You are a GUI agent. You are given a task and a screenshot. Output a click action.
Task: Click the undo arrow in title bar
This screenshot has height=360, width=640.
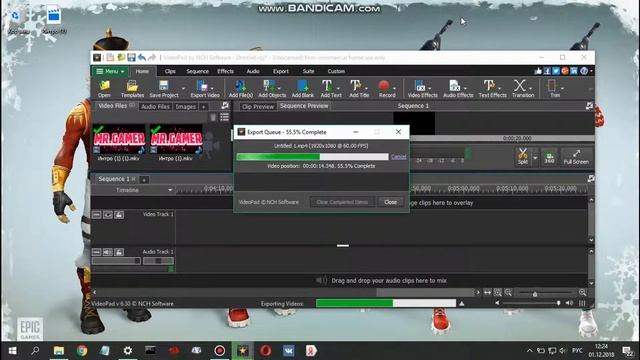pyautogui.click(x=142, y=58)
